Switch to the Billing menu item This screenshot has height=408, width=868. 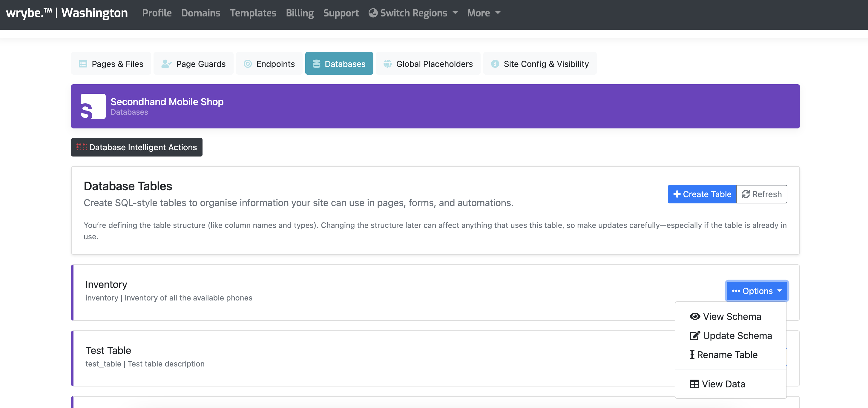300,13
